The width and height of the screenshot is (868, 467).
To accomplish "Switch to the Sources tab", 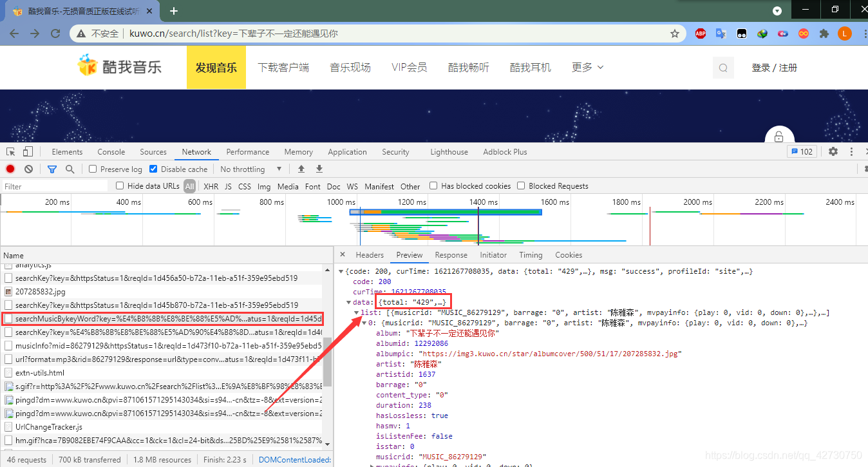I will tap(153, 152).
